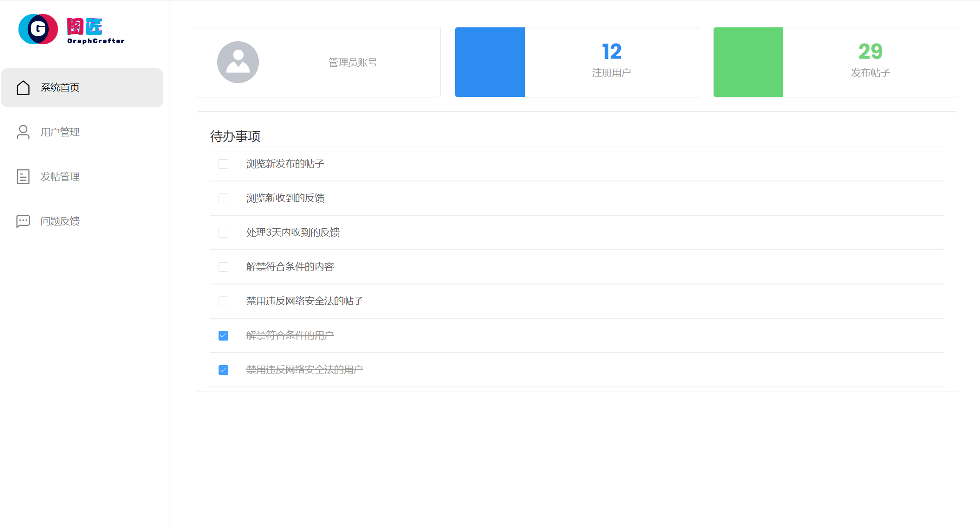Click the GraphCrafter circular logo icon
This screenshot has width=980, height=528.
coord(38,29)
